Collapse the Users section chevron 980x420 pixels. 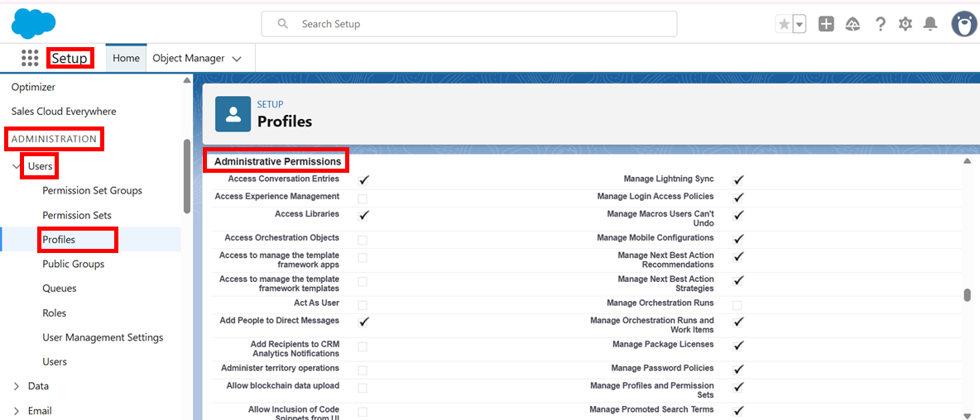17,166
